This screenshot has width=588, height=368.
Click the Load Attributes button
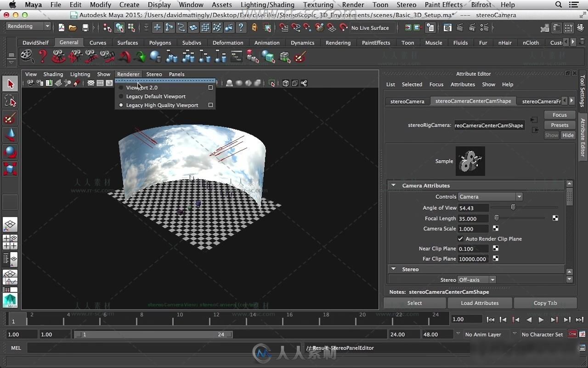480,303
